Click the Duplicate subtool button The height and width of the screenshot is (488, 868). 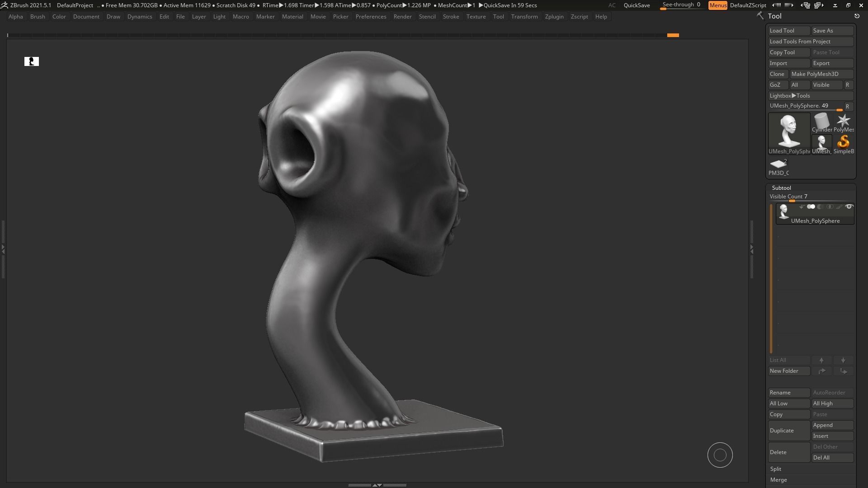click(x=789, y=431)
